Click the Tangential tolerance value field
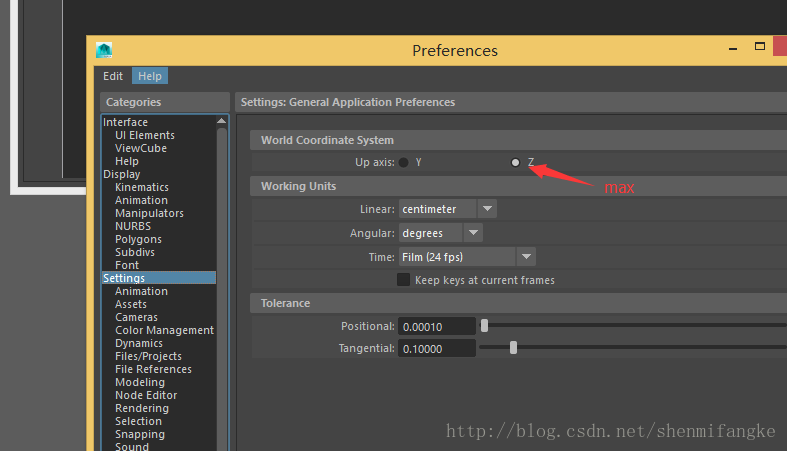 [x=437, y=349]
